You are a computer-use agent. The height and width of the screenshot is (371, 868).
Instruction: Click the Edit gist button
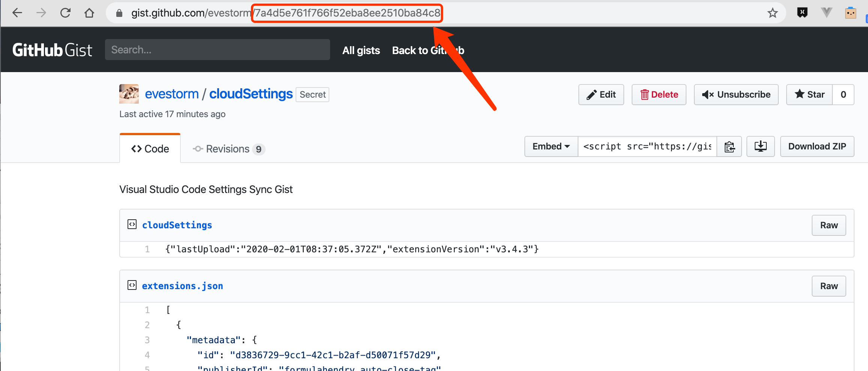(601, 95)
